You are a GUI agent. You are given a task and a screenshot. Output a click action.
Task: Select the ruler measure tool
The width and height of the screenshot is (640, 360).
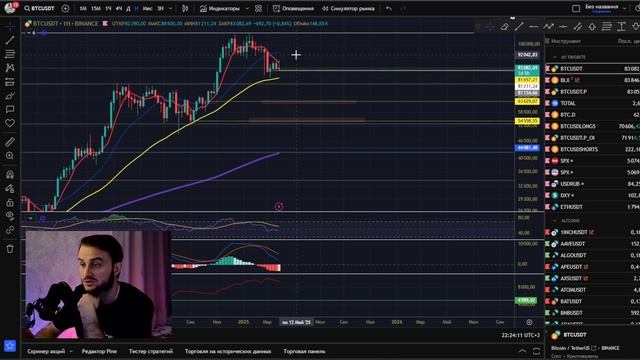10,142
